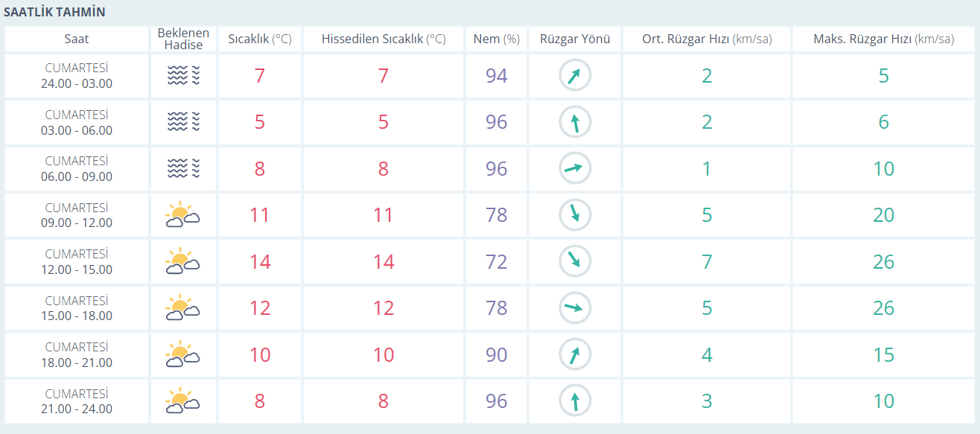Click temperature value 14 in Sıcaklık column
This screenshot has height=434, width=980.
click(259, 262)
